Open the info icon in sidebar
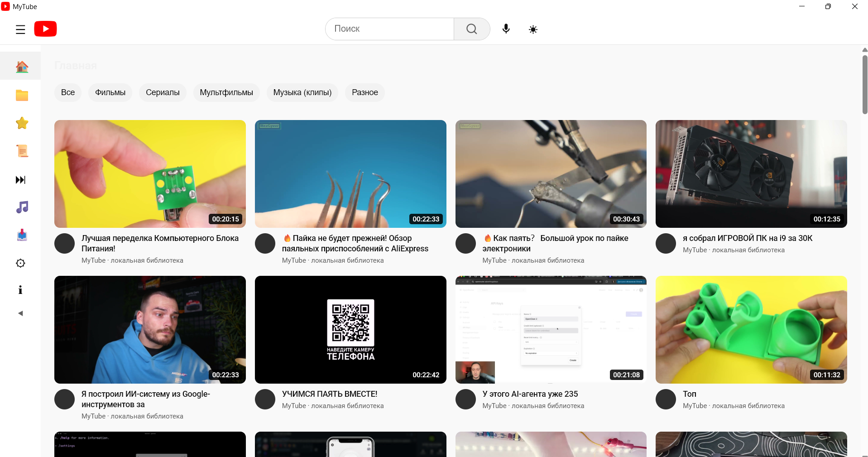Image resolution: width=868 pixels, height=457 pixels. (x=20, y=290)
